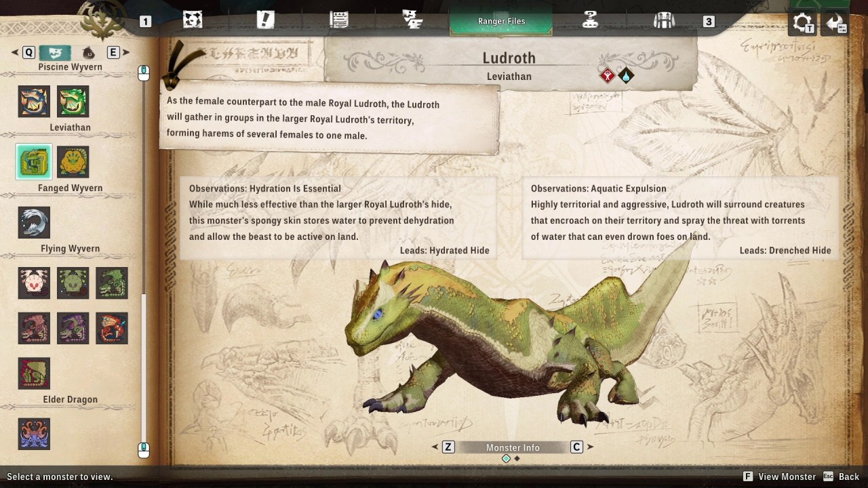Click the left arrow beside the Q key
The width and height of the screenshot is (868, 488).
(15, 52)
